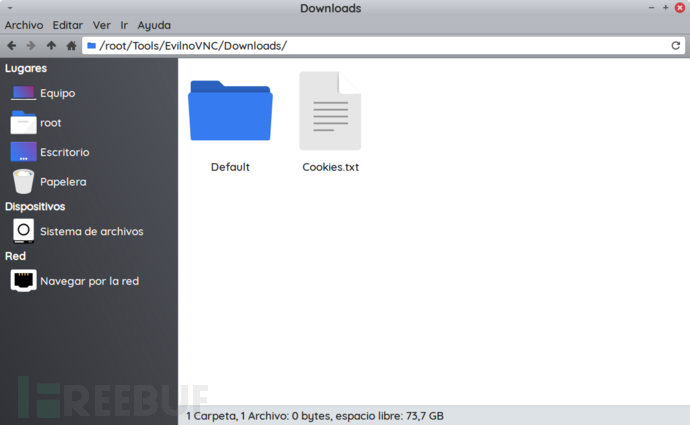The width and height of the screenshot is (690, 425).
Task: Click the Sistema de archivos disk icon
Action: [23, 231]
